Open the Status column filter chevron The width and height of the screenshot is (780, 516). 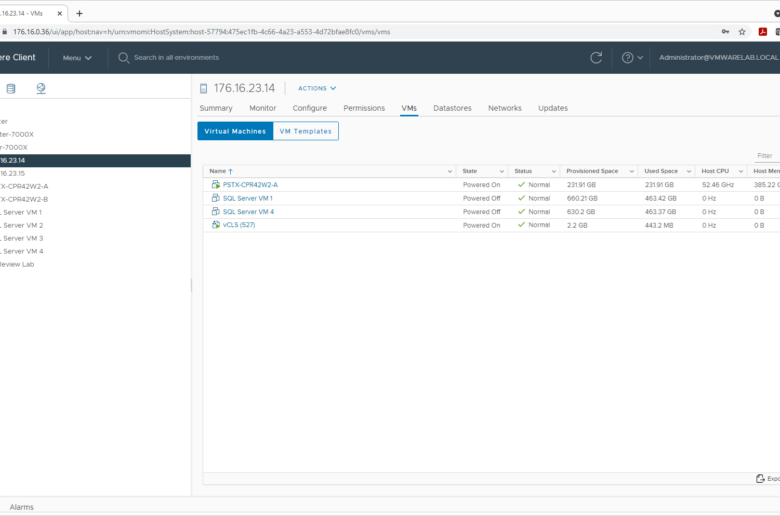click(x=554, y=171)
